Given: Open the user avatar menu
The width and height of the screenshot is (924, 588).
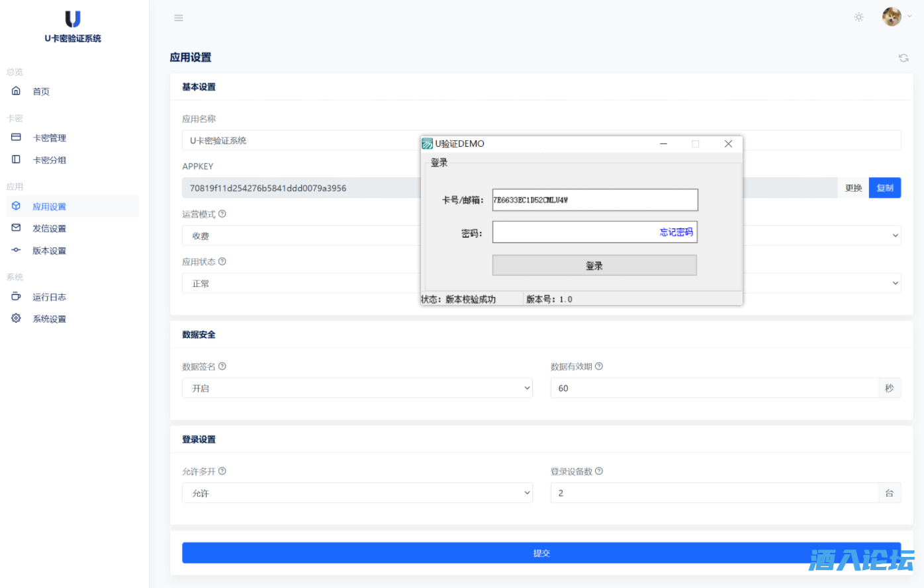Looking at the screenshot, I should click(892, 17).
